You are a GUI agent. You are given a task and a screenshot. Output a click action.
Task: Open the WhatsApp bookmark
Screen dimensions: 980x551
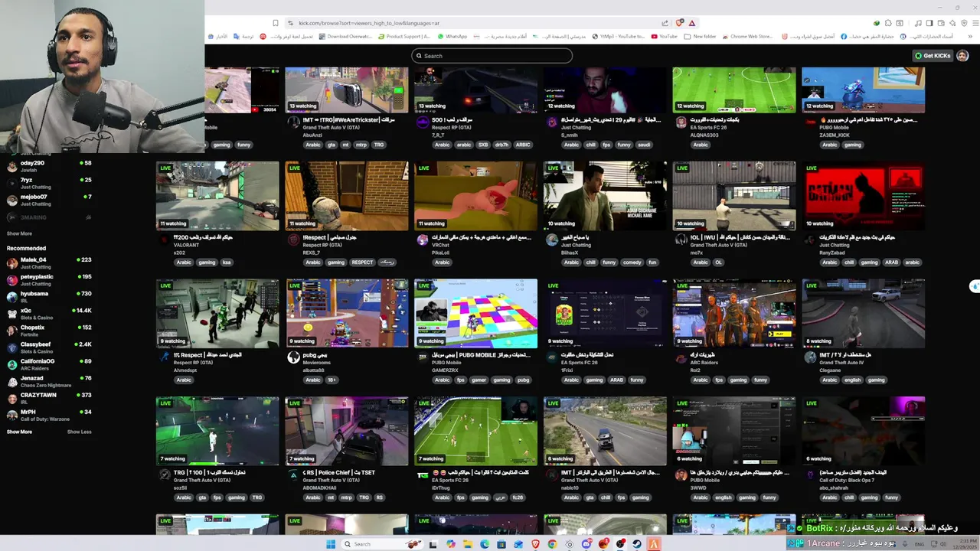point(452,36)
